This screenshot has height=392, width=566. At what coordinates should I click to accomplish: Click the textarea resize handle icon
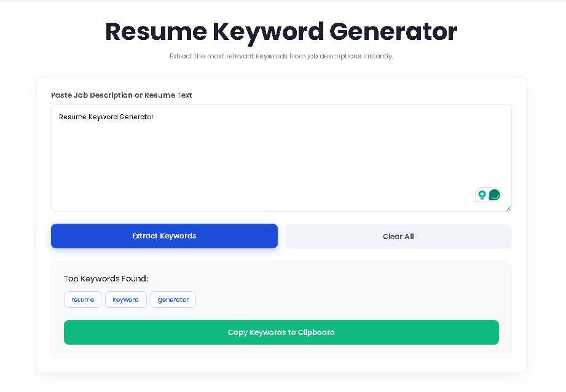pyautogui.click(x=508, y=208)
